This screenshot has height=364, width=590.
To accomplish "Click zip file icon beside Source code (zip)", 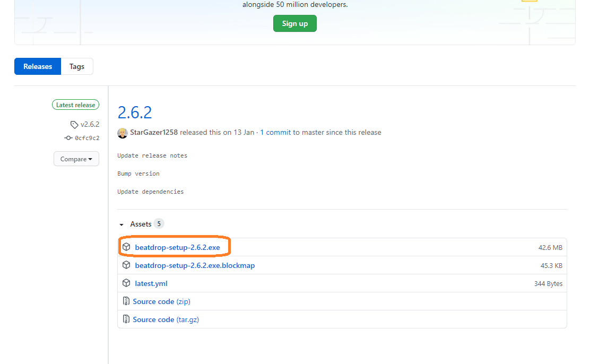I will click(126, 301).
